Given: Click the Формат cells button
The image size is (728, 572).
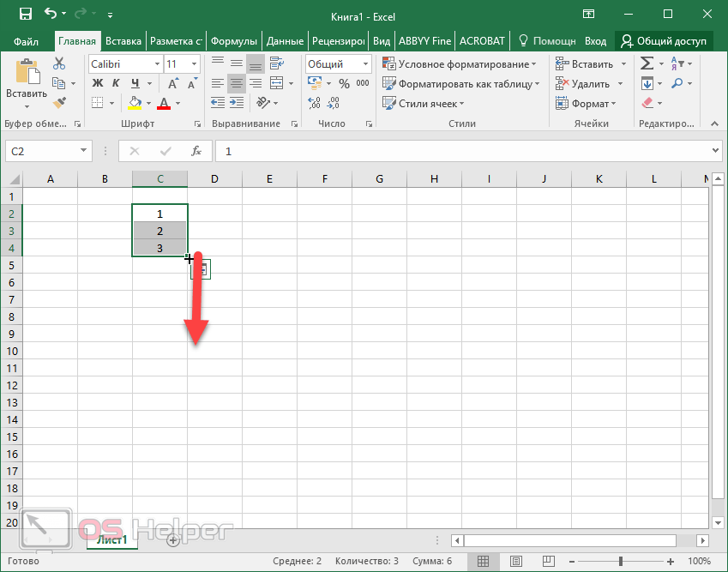Looking at the screenshot, I should coord(586,104).
